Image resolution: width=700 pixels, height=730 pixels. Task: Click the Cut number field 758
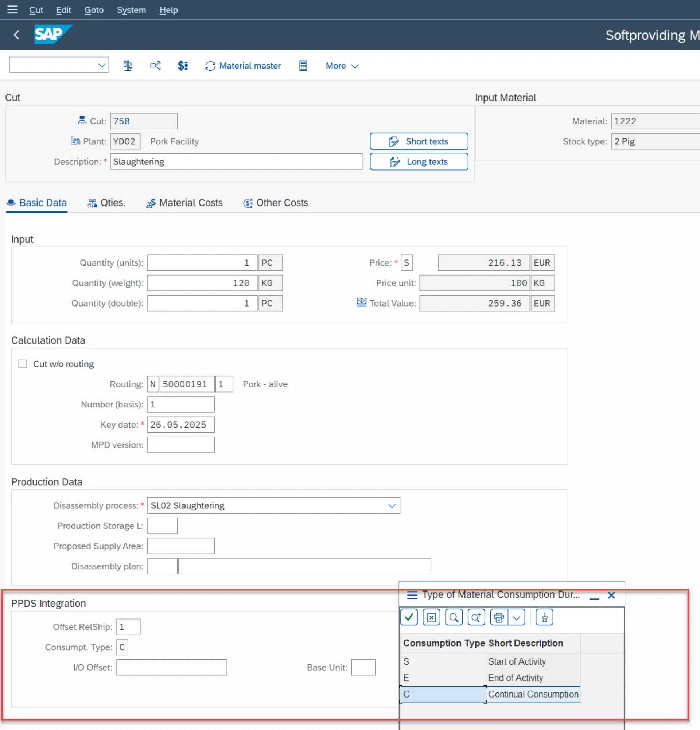click(x=143, y=121)
